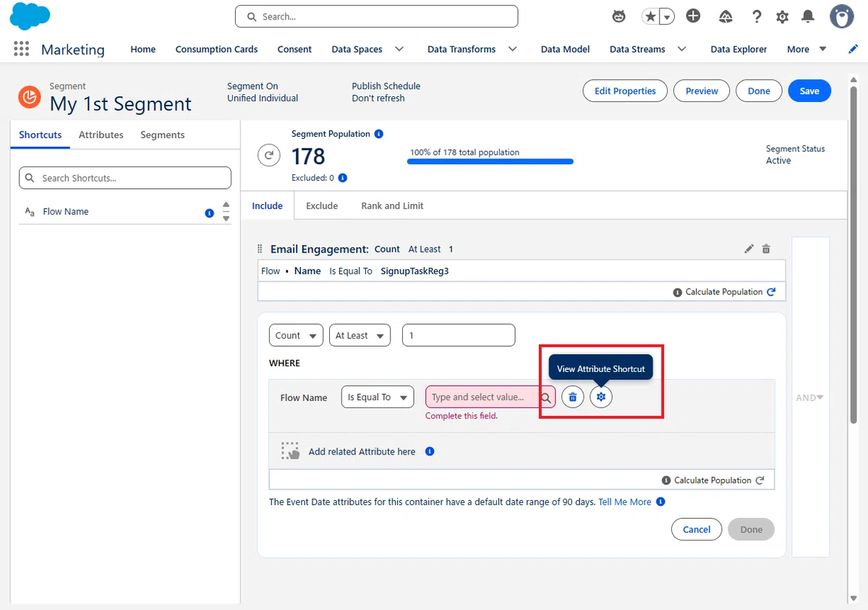Show info for Excluded count

[343, 177]
